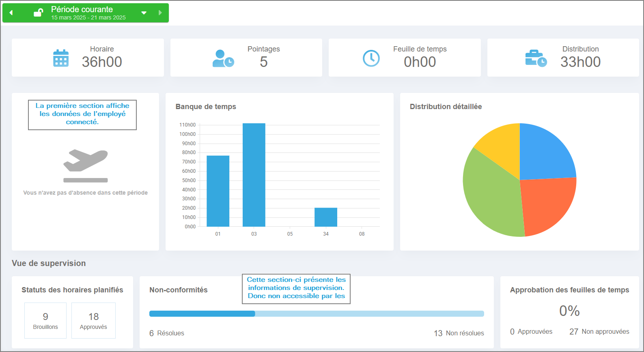
Task: Click the Feuille de temps clock icon
Action: tap(371, 58)
